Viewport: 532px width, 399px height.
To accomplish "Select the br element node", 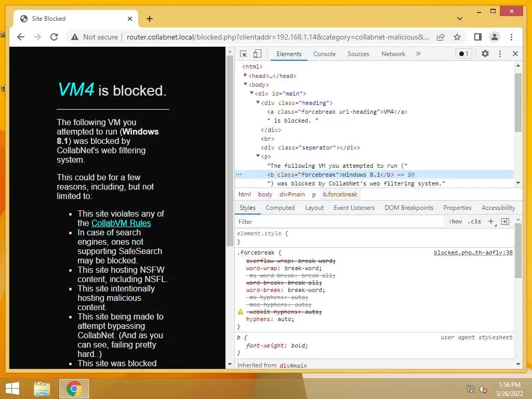I will (268, 139).
